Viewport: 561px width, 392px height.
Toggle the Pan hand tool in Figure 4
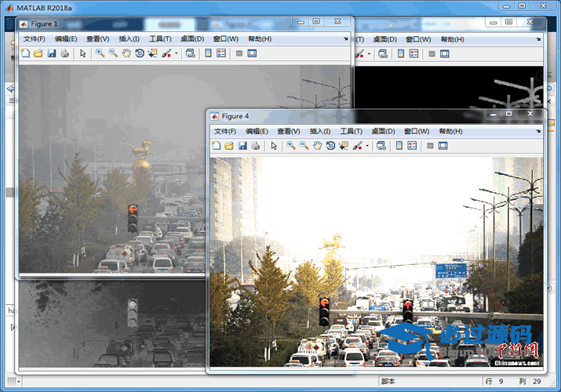(x=317, y=146)
